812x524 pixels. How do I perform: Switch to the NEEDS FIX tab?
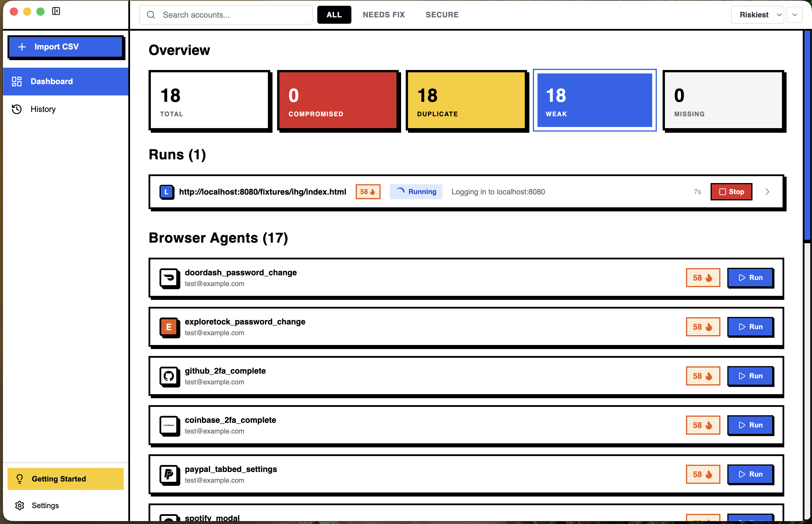pos(384,15)
